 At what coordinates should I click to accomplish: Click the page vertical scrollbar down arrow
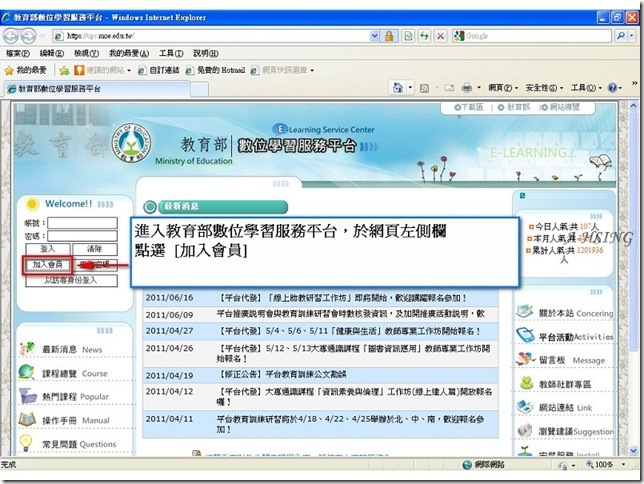pos(633,451)
